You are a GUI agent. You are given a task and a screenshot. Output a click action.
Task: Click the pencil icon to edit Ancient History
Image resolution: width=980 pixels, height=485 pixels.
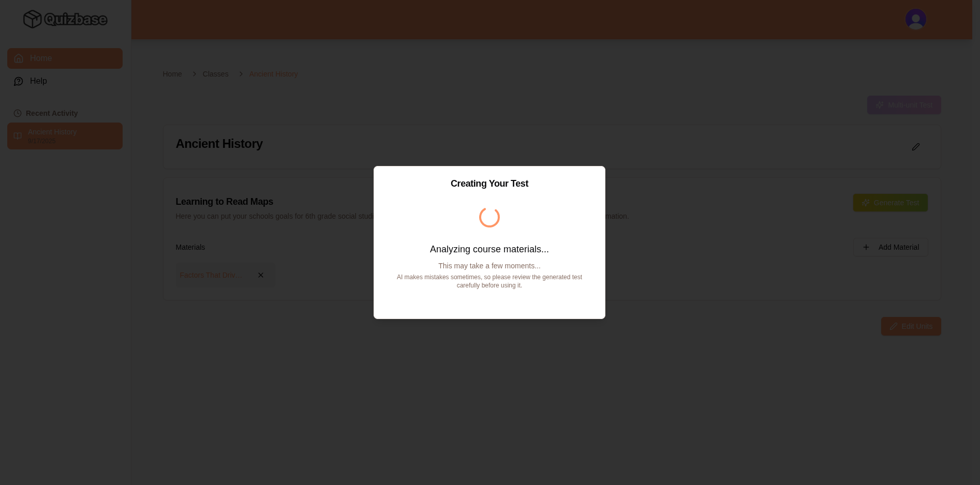(915, 147)
